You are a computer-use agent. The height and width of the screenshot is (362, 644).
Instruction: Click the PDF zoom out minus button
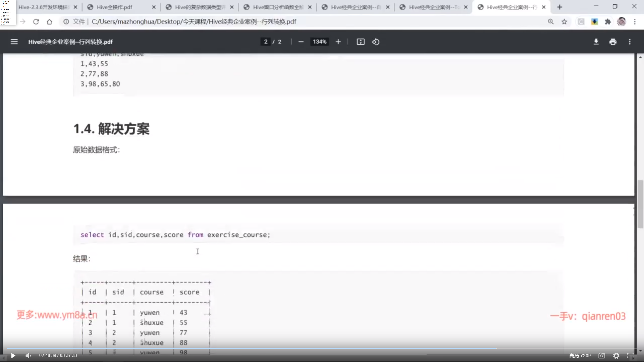click(301, 42)
